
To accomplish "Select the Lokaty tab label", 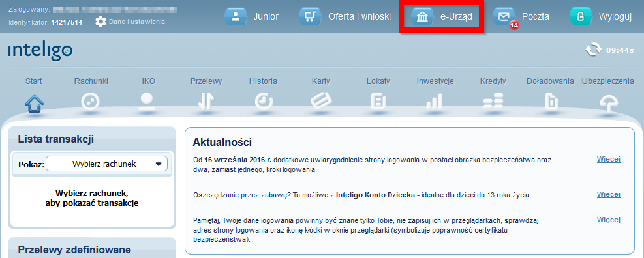I will (378, 81).
